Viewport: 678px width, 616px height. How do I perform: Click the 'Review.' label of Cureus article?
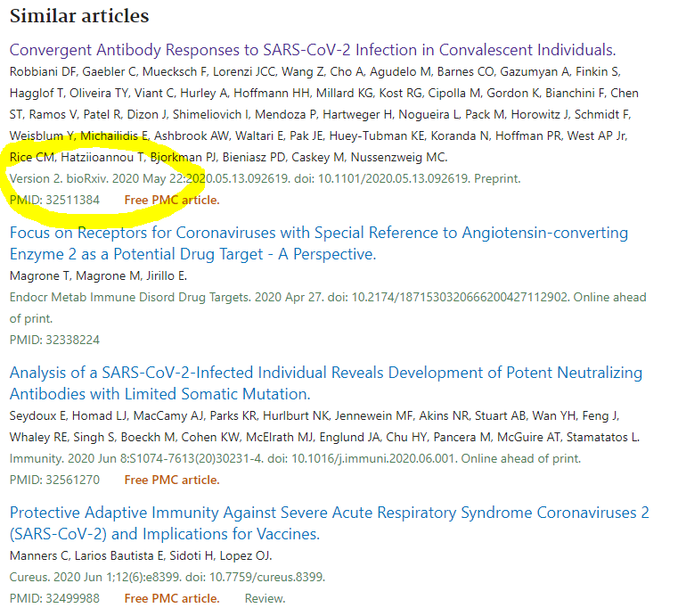[x=265, y=598]
